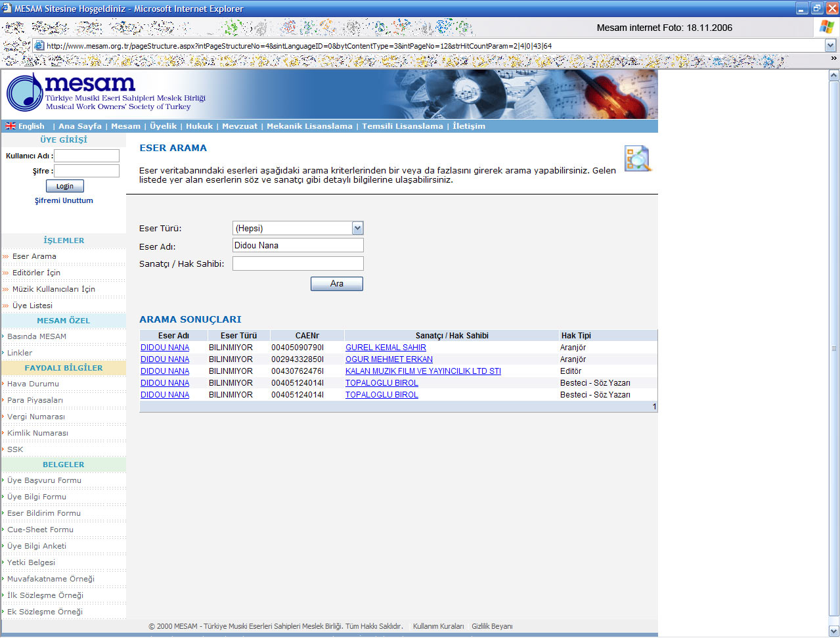Screen dimensions: 840x638
Task: Open Kimlik Numarası sidebar link
Action: point(37,433)
